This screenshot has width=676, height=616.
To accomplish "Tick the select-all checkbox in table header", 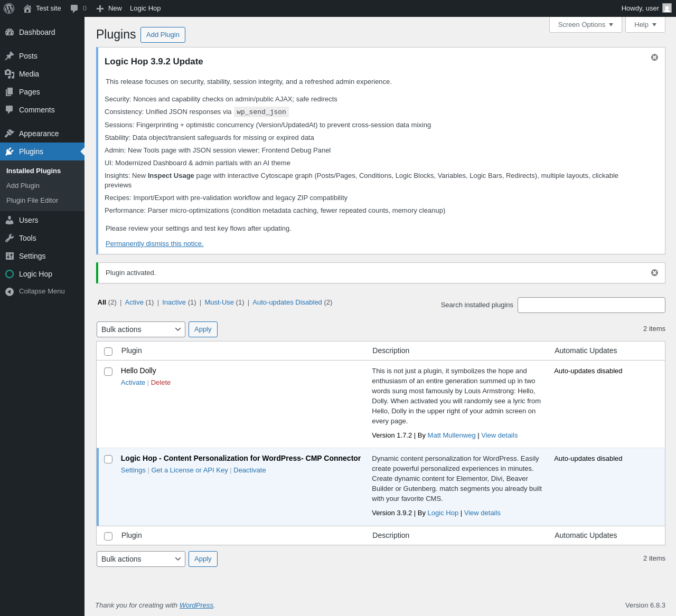I will tap(108, 352).
